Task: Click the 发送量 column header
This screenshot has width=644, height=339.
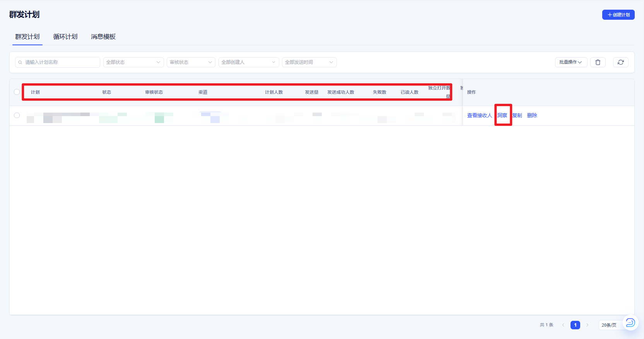Action: pos(312,92)
